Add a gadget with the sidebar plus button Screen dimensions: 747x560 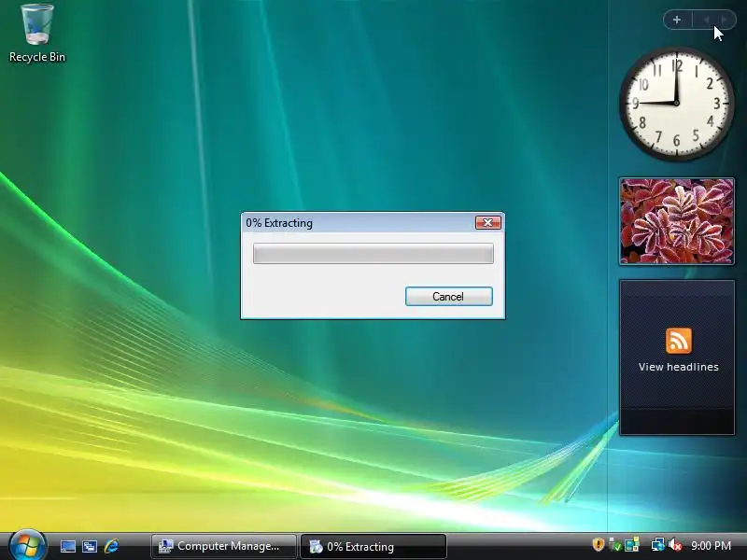tap(677, 20)
